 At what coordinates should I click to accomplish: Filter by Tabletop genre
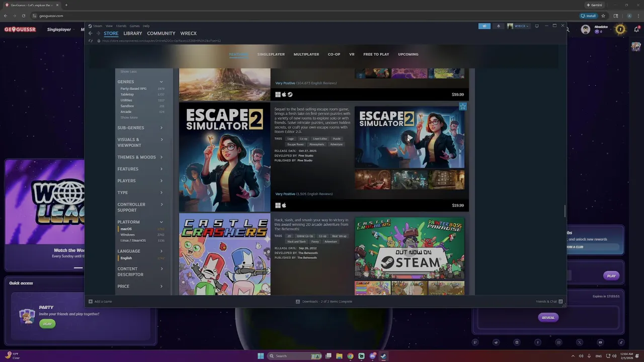point(127,95)
